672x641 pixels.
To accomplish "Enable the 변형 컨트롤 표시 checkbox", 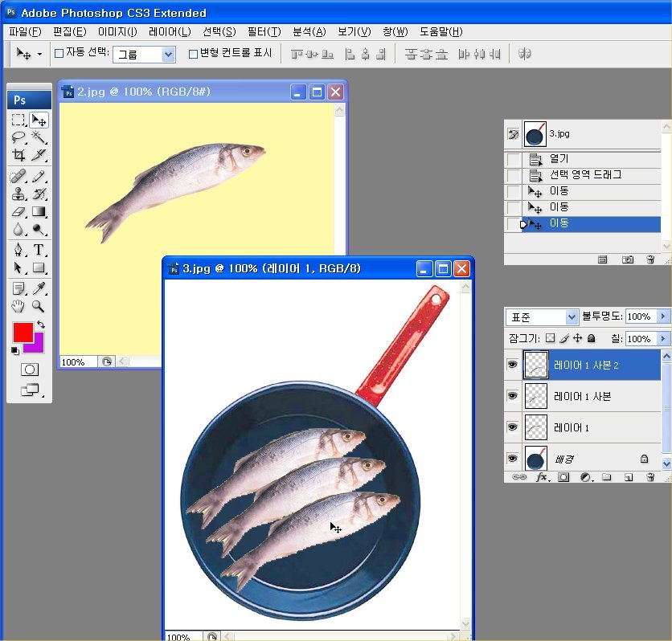I will (193, 54).
